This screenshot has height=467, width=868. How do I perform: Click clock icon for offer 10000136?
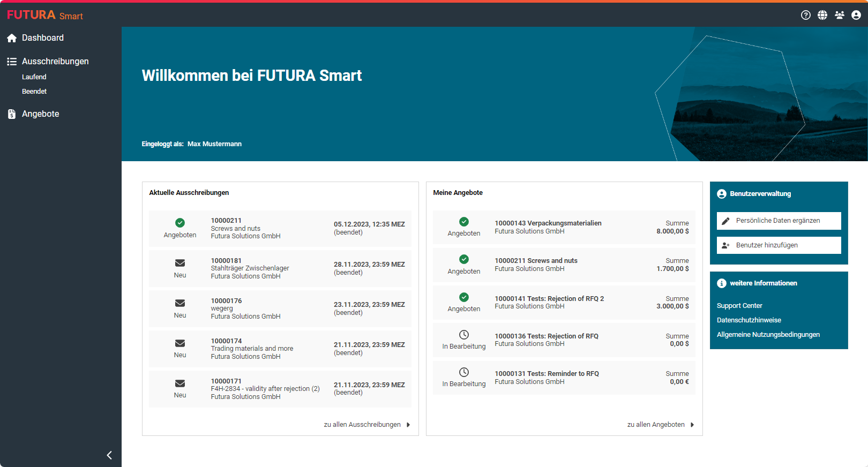click(464, 335)
